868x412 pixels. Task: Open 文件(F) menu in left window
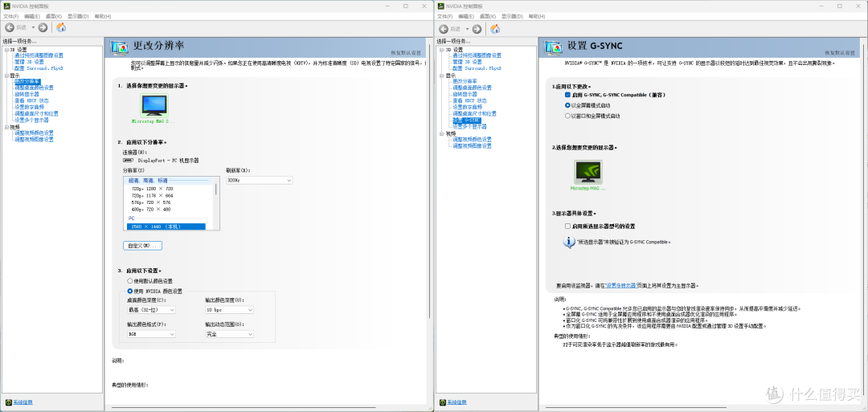(x=10, y=17)
